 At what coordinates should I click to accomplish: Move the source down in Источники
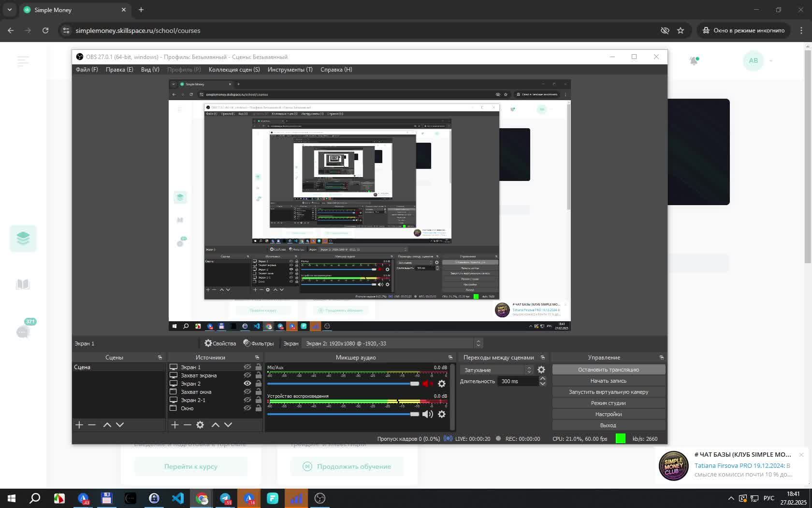228,425
